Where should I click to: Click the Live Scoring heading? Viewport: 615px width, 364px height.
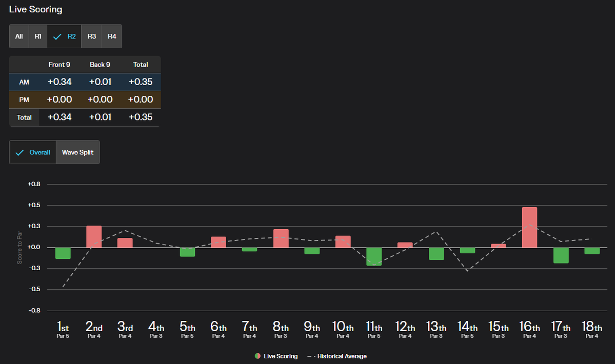(x=36, y=9)
